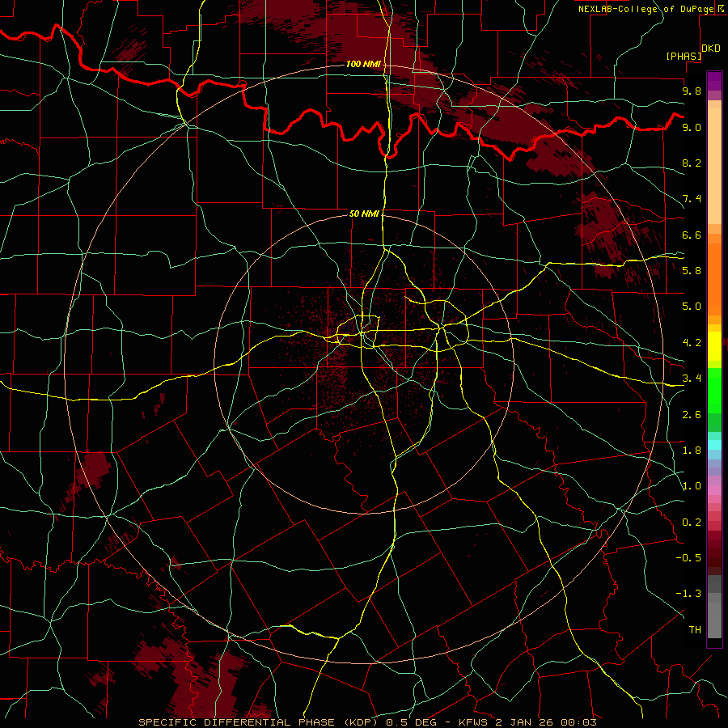The width and height of the screenshot is (728, 728).
Task: Click the -0.5 scale value
Action: click(x=688, y=558)
